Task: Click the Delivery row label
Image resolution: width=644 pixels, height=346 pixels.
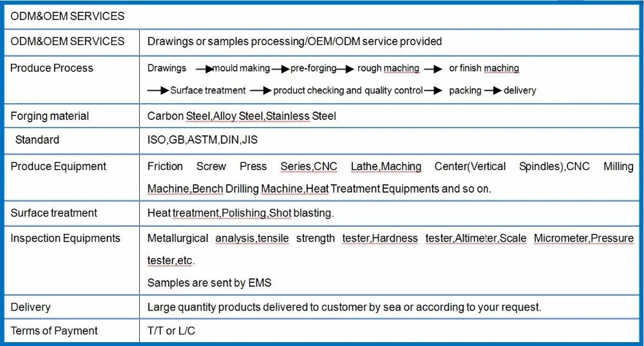Action: coord(30,307)
